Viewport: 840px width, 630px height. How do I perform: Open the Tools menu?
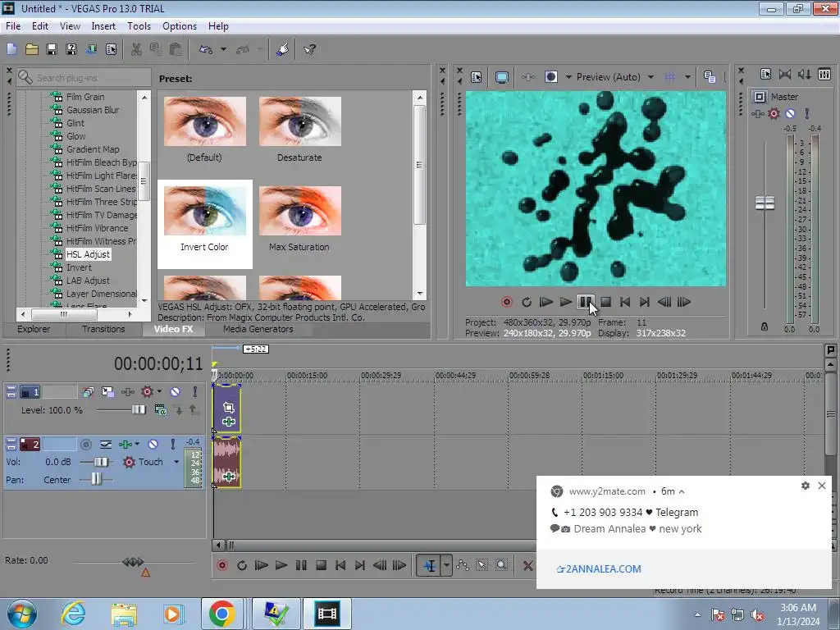point(139,26)
